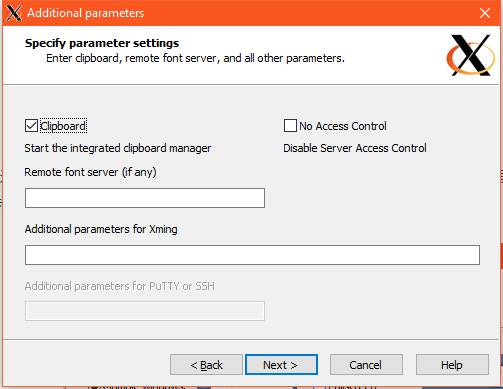Click the 'Remote font server (if any)' label
This screenshot has width=503, height=389.
pyautogui.click(x=90, y=172)
